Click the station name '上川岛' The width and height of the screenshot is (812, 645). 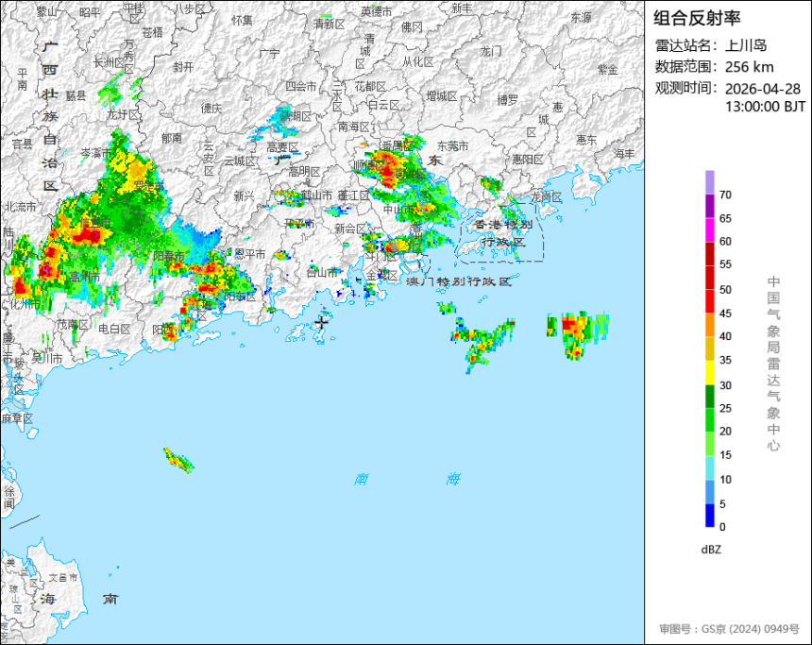[x=745, y=45]
